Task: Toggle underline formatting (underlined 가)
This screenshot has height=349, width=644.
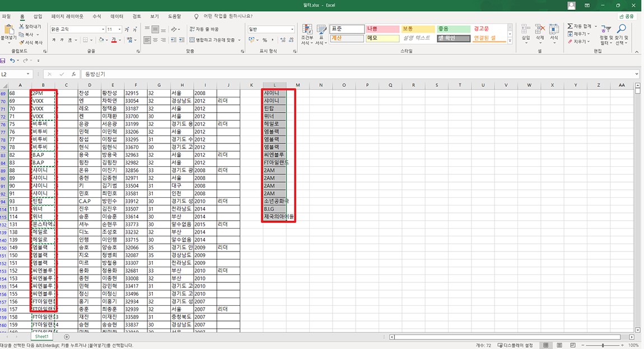Action: tap(70, 40)
